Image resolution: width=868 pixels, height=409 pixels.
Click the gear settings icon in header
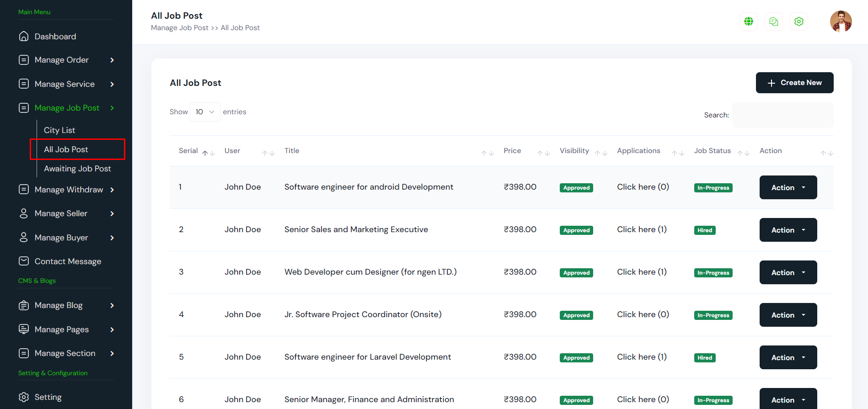799,21
